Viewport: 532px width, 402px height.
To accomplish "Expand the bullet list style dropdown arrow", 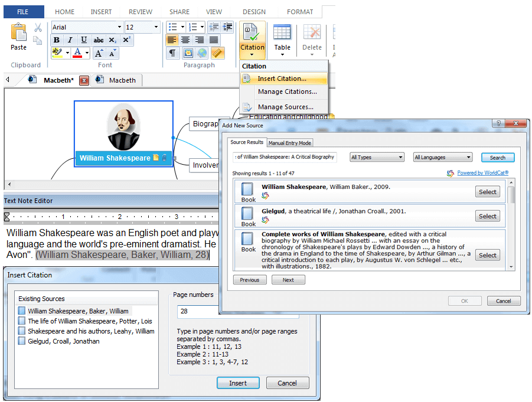I will coord(182,27).
